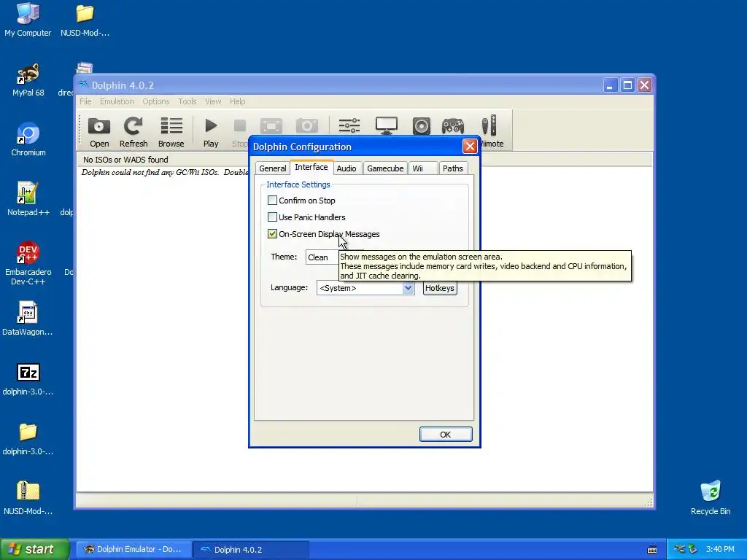747x560 pixels.
Task: Open Graphics settings monitor icon
Action: (x=387, y=126)
